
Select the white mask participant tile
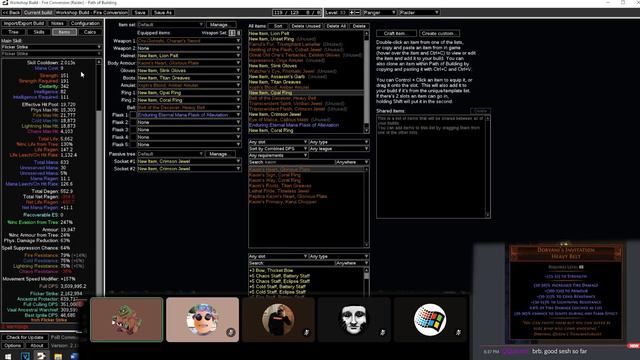click(354, 320)
